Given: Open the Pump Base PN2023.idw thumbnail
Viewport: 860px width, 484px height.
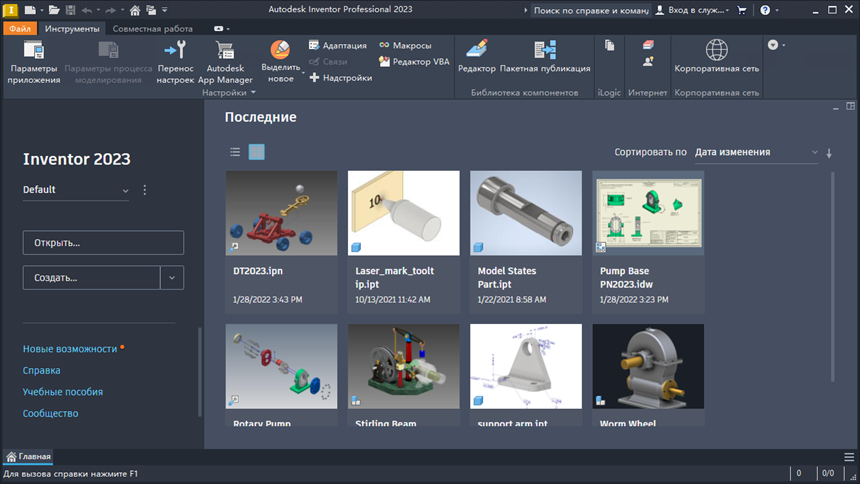Looking at the screenshot, I should [x=648, y=213].
